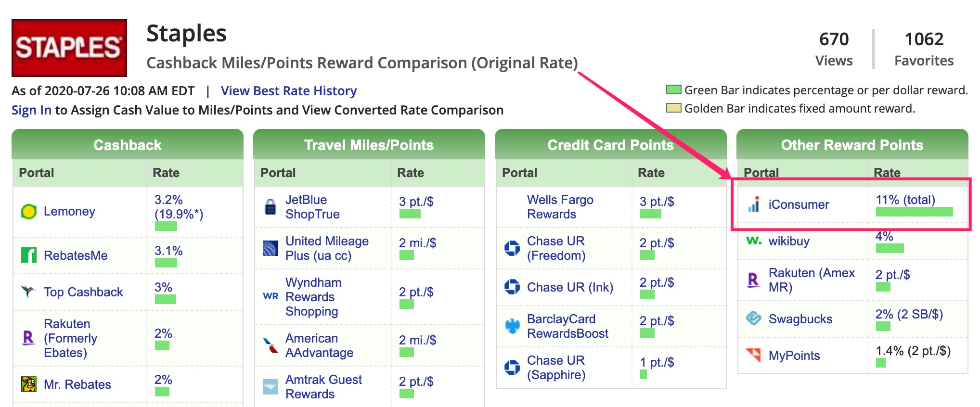Select the Cashback column header

(128, 145)
